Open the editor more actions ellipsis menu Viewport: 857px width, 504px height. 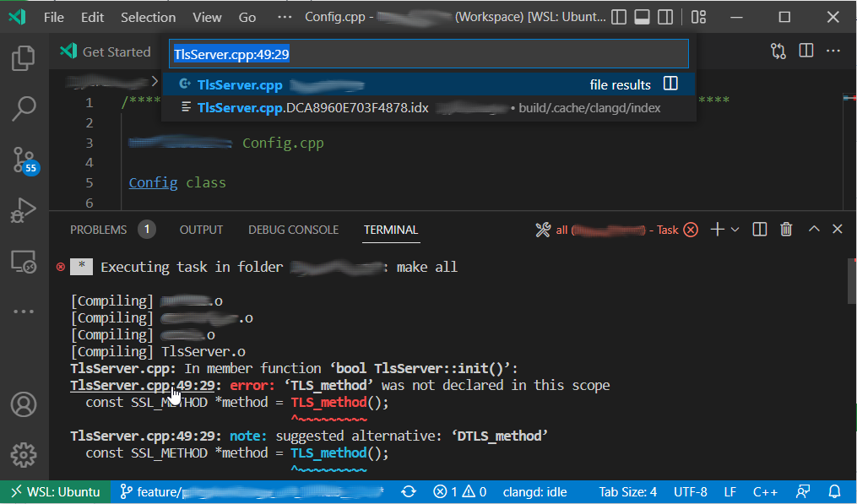(x=833, y=51)
